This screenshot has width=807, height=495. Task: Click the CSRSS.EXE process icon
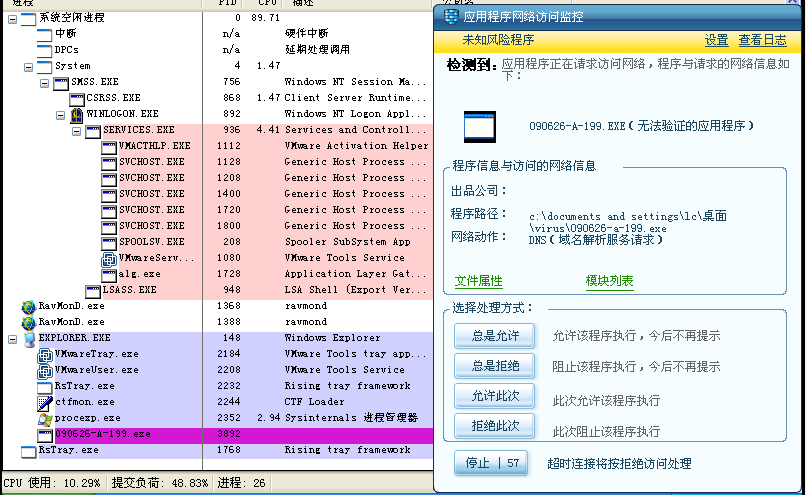77,98
